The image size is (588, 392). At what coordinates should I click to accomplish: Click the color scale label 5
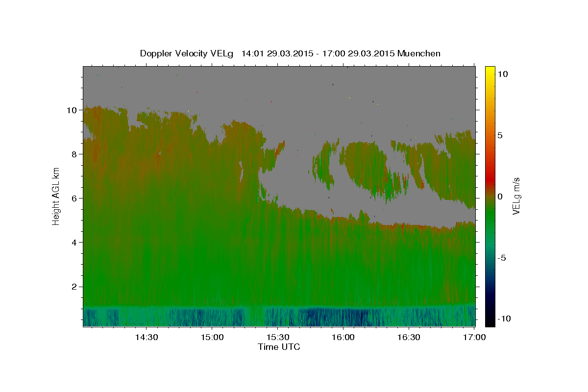point(500,135)
